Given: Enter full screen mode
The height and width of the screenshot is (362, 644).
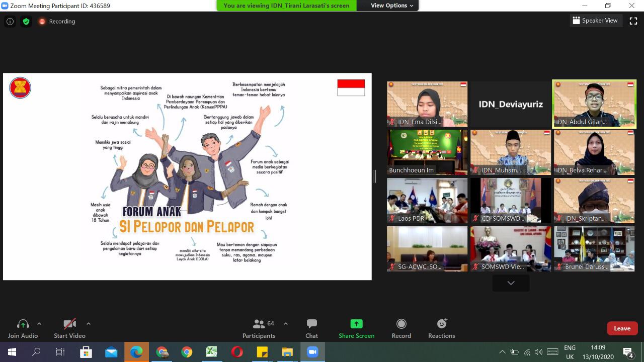Looking at the screenshot, I should pos(633,21).
